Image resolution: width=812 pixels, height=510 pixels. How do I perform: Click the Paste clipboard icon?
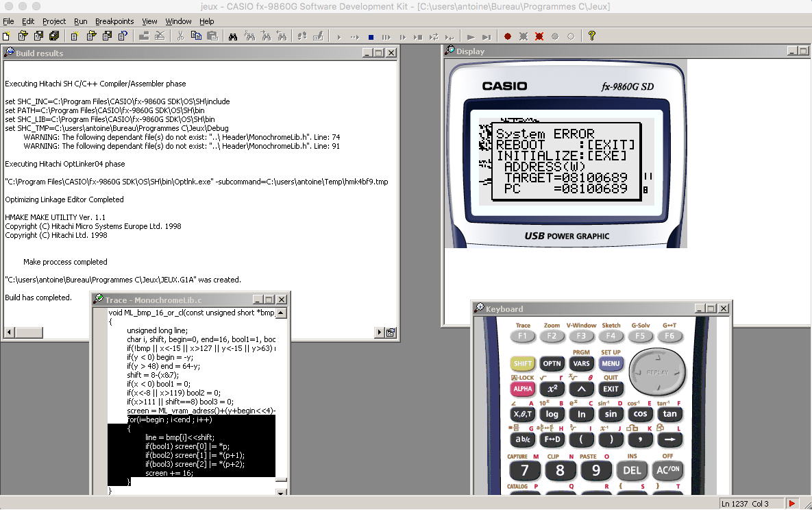(x=212, y=36)
